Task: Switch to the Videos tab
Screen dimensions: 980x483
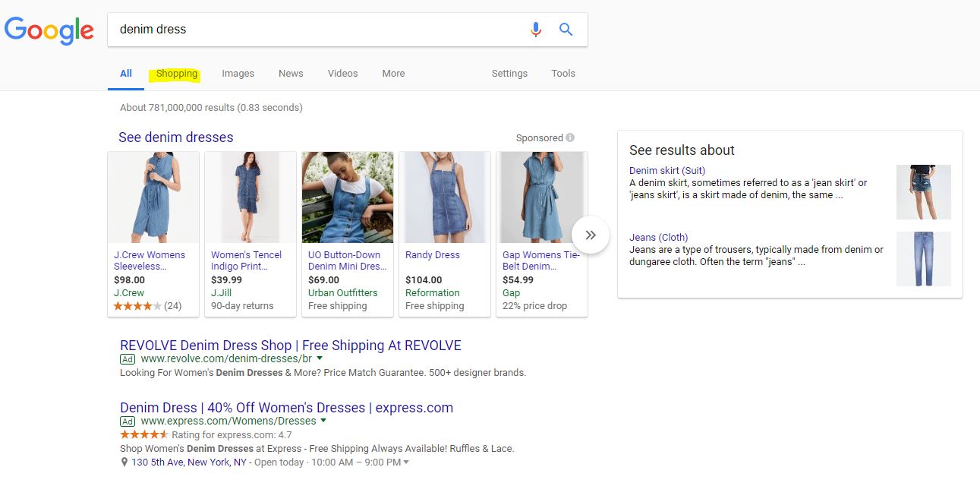Action: [x=342, y=74]
